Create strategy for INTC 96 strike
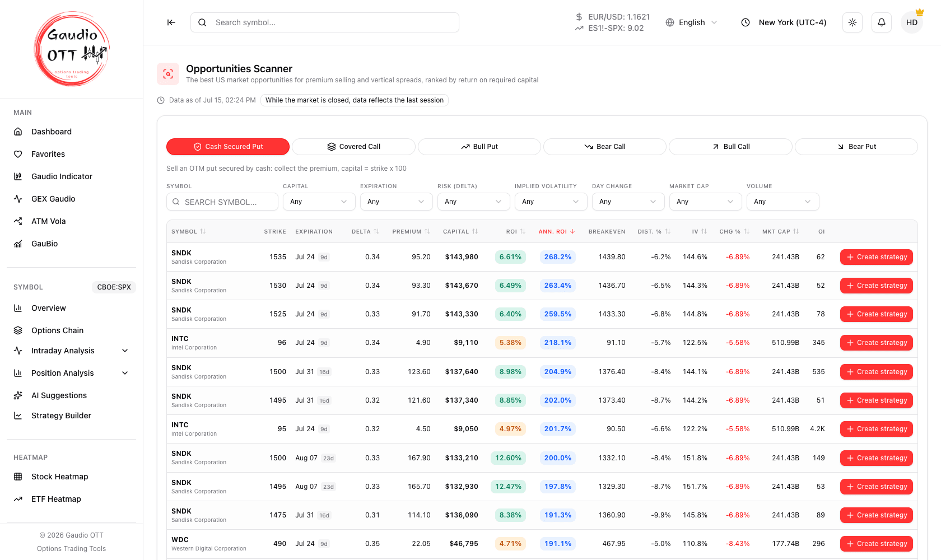Viewport: 941px width, 560px height. [x=877, y=343]
